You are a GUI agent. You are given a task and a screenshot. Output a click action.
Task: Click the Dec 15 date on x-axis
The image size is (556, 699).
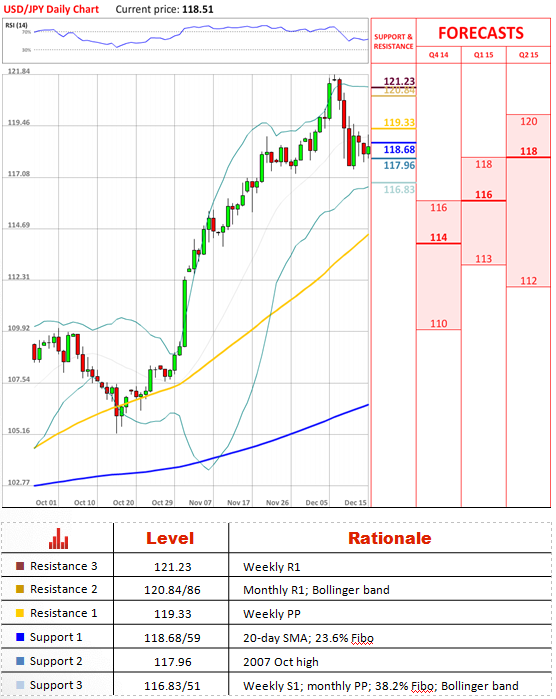[355, 502]
